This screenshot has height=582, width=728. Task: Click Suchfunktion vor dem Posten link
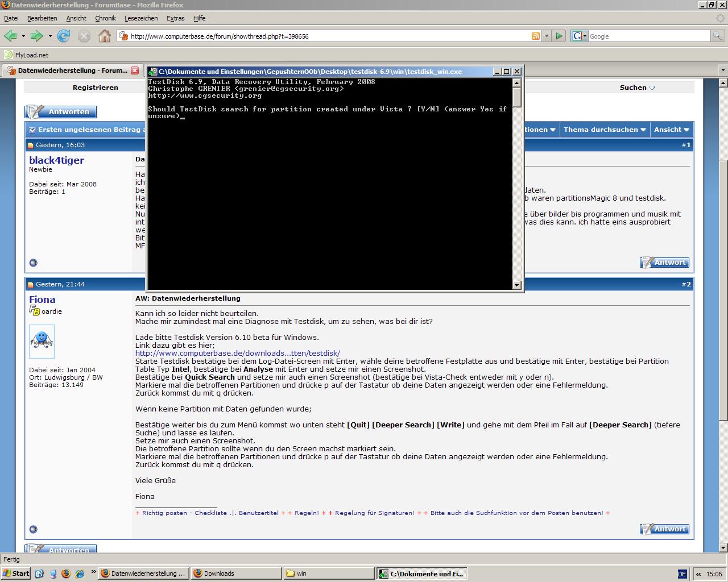pos(517,513)
